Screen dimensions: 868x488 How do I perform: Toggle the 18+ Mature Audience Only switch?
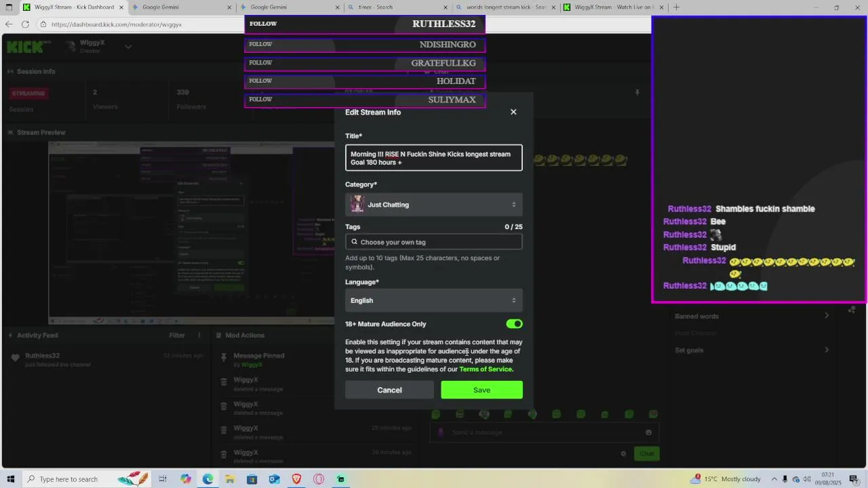pyautogui.click(x=514, y=324)
